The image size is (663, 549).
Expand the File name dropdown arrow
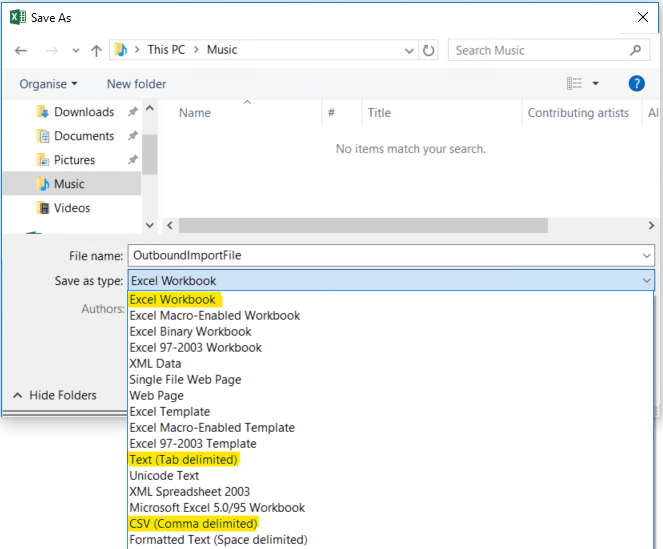[647, 256]
